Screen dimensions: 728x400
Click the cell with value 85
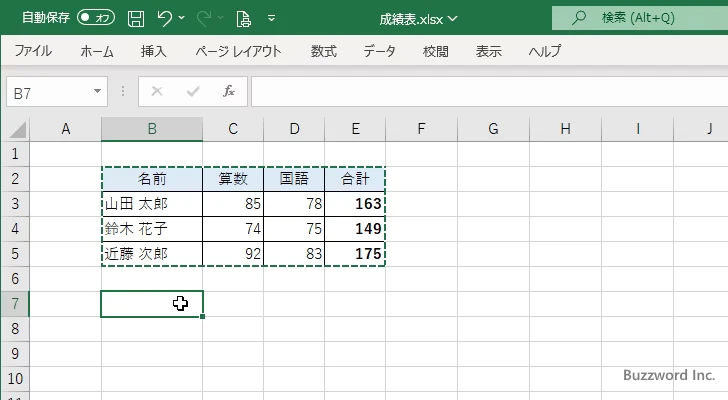(x=233, y=204)
